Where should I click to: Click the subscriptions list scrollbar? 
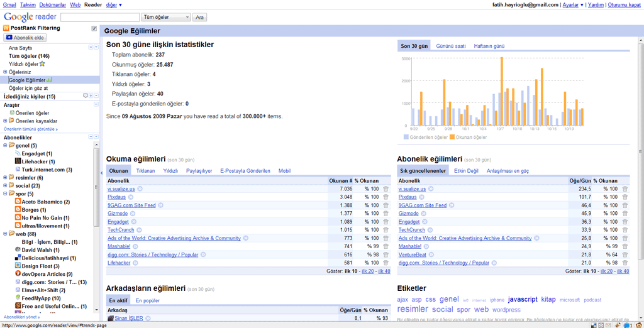pyautogui.click(x=96, y=189)
